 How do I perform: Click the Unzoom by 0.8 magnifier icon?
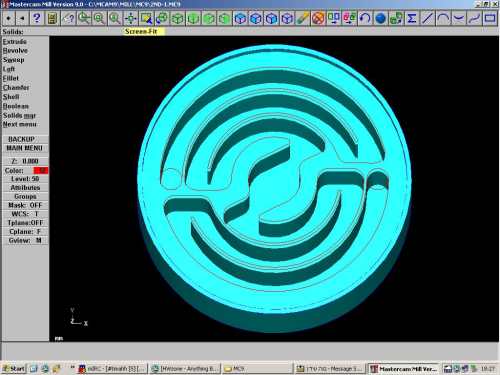[x=115, y=18]
